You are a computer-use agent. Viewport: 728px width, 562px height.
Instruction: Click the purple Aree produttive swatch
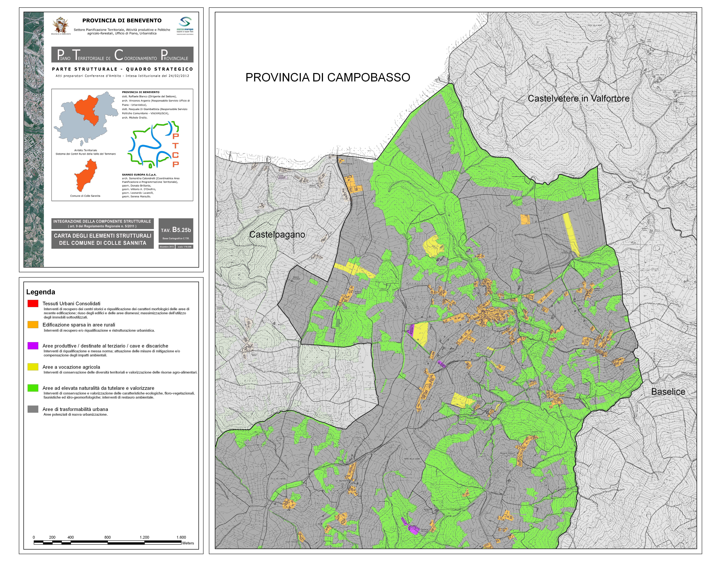(33, 346)
